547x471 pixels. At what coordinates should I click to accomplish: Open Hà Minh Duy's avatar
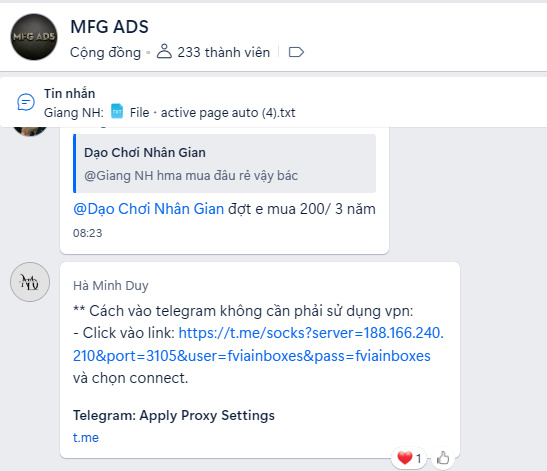[x=30, y=282]
